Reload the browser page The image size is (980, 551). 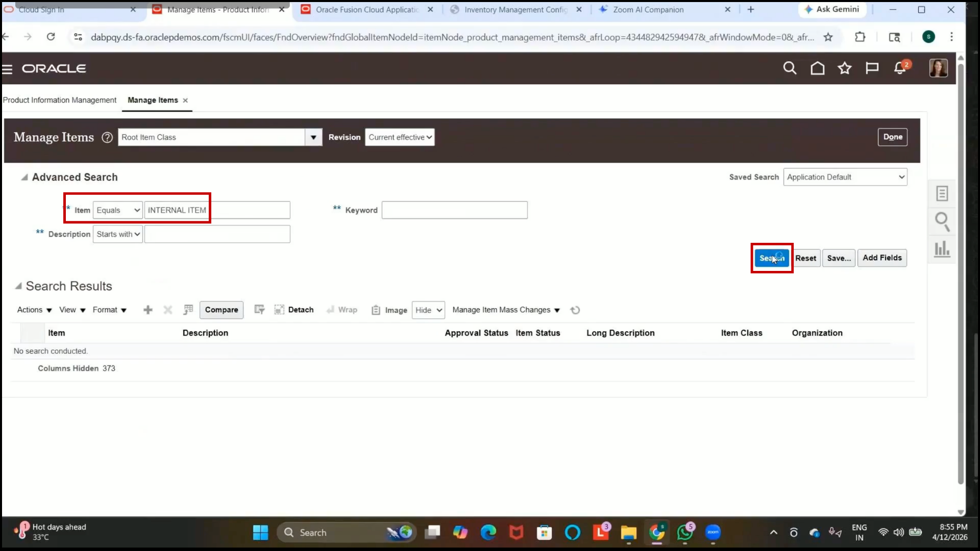51,37
